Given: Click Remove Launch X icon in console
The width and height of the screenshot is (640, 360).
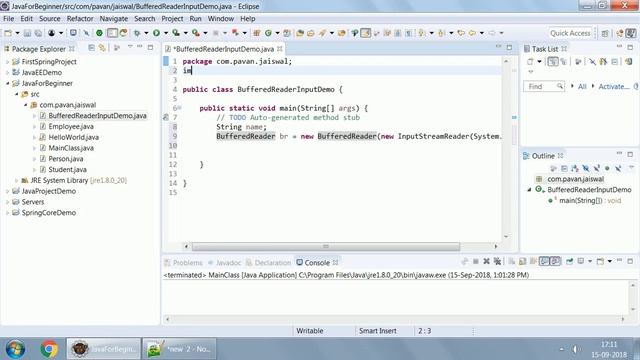Looking at the screenshot, I should tap(487, 261).
